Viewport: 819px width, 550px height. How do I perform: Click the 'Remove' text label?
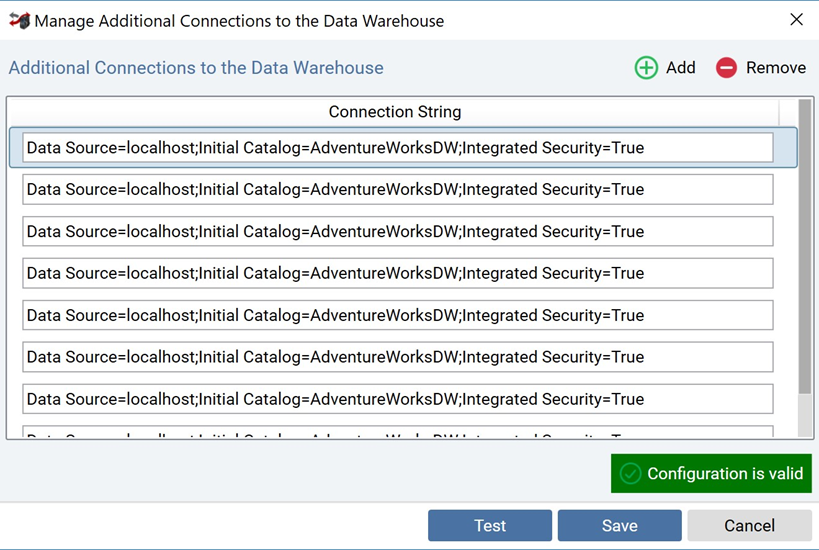[x=775, y=68]
